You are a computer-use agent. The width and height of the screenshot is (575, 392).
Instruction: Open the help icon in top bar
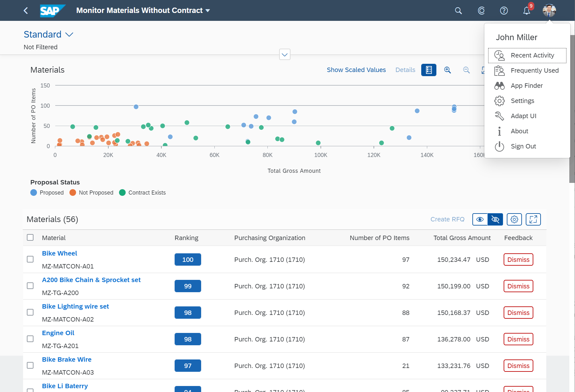(x=504, y=10)
